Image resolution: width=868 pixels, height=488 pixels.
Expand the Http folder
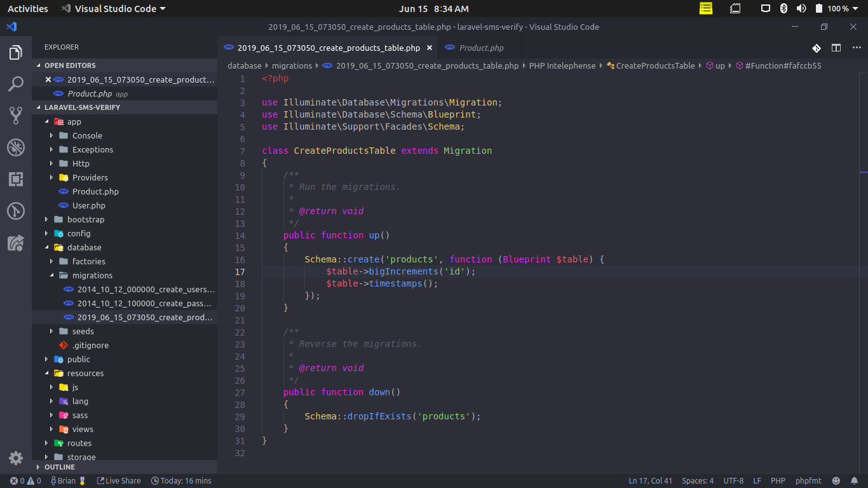click(125, 163)
